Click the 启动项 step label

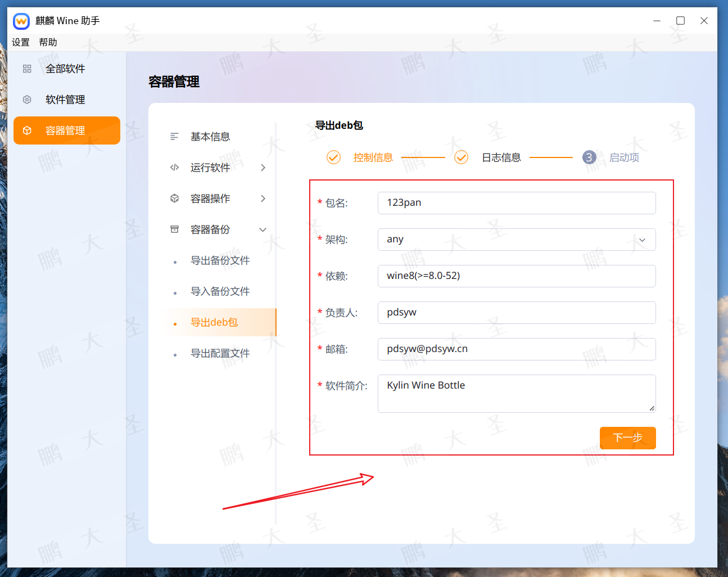tap(624, 157)
